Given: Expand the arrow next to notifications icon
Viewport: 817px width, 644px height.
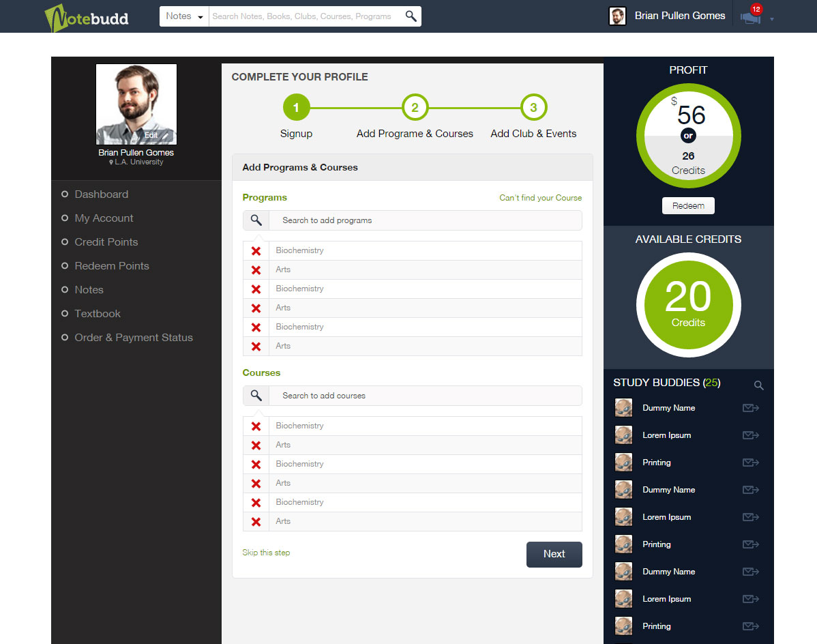Looking at the screenshot, I should point(772,19).
